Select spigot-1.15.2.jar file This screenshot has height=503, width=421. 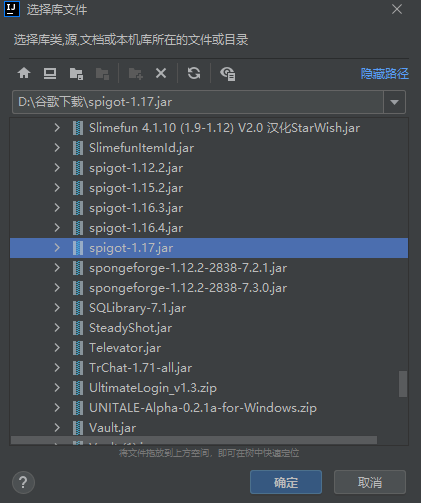(136, 188)
